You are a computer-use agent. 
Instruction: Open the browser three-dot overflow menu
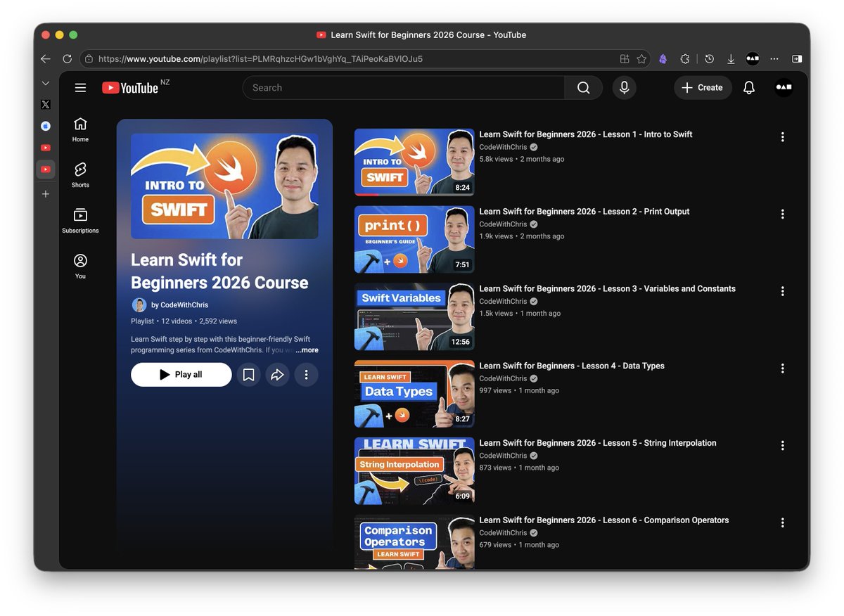click(774, 59)
